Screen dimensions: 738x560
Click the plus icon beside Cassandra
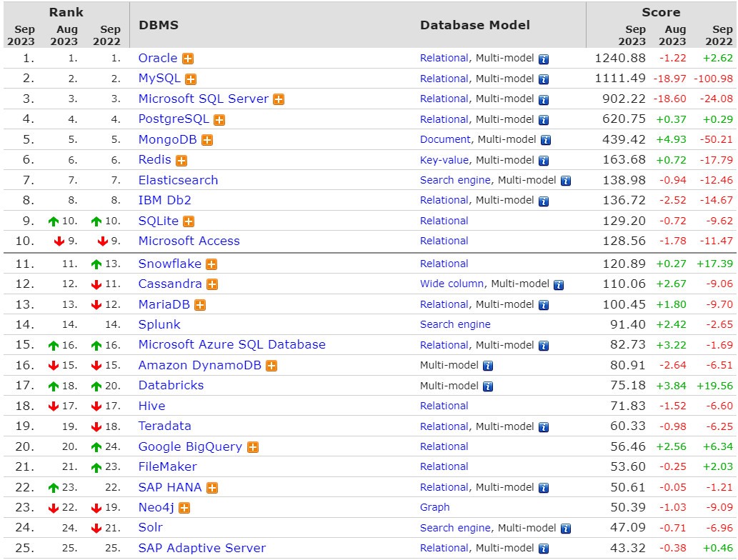click(212, 284)
